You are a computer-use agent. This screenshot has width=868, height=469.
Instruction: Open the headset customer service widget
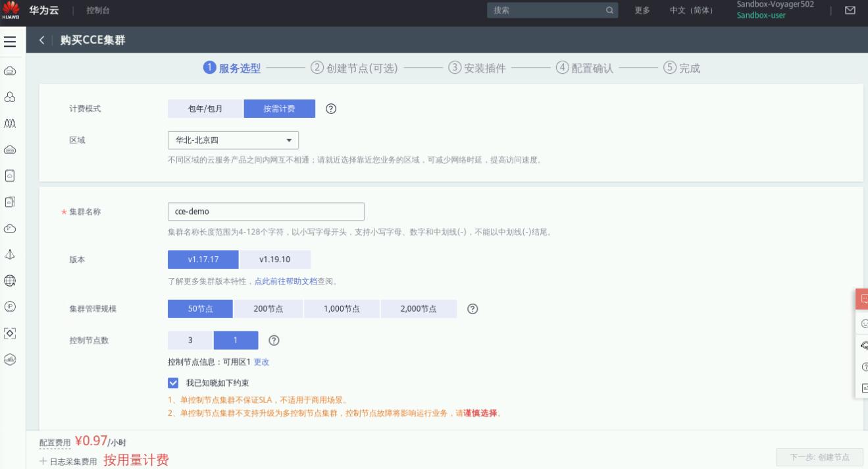(863, 345)
